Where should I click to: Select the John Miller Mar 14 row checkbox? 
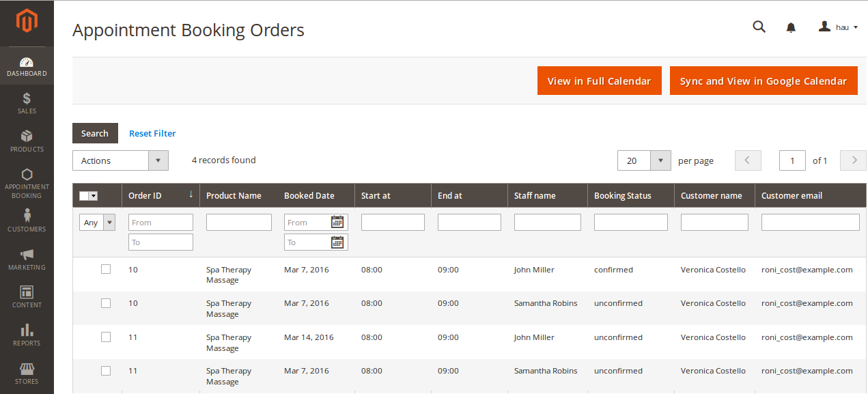click(x=106, y=337)
